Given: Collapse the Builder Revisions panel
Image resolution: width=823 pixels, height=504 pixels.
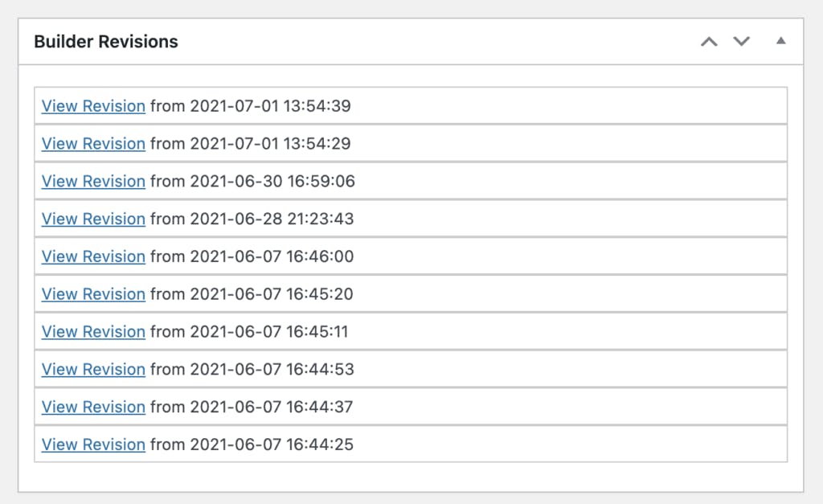Looking at the screenshot, I should pos(780,41).
